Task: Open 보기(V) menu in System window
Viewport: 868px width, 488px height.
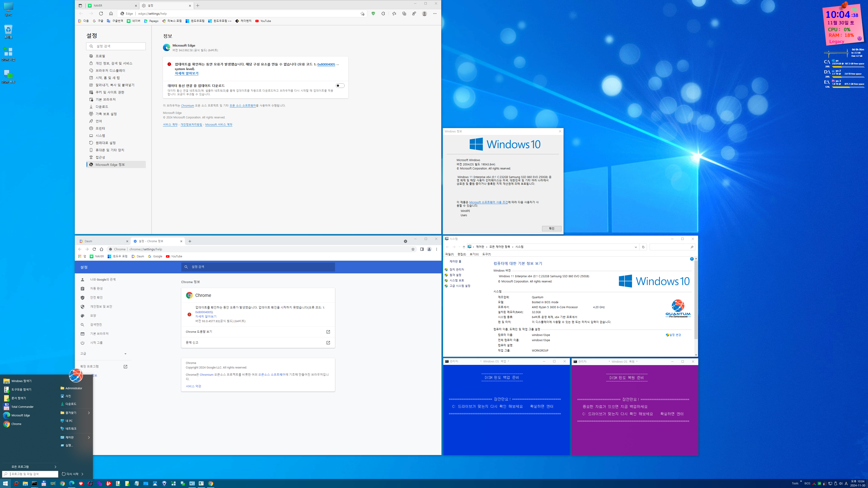Action: click(474, 254)
